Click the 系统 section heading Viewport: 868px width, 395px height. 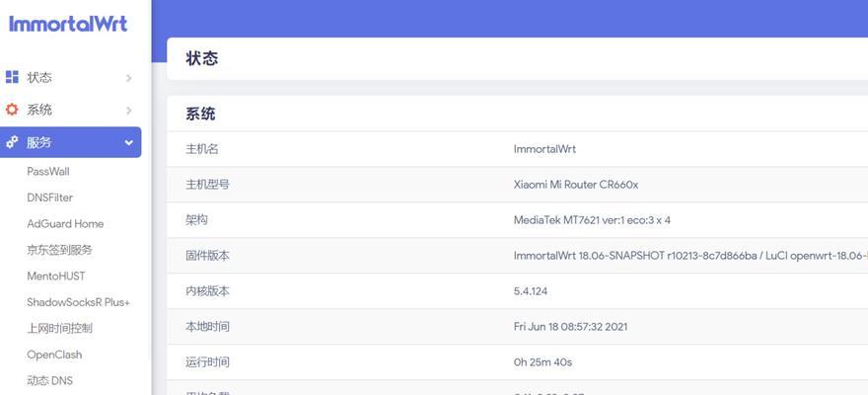pyautogui.click(x=200, y=115)
